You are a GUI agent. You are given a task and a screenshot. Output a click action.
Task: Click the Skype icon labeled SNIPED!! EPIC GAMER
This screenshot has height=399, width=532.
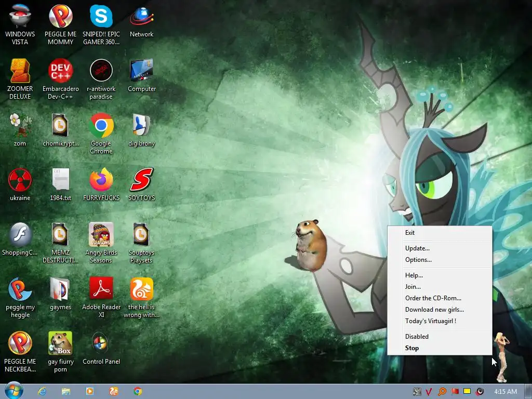pos(101,24)
